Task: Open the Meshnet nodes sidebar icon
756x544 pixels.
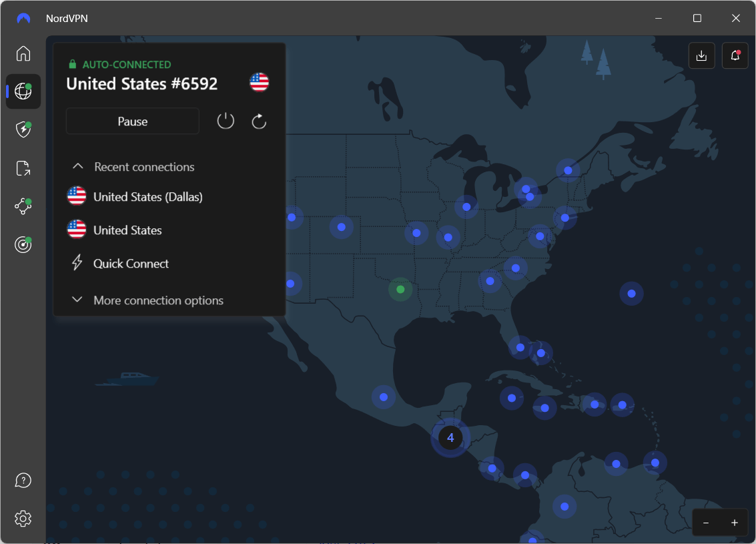Action: coord(23,206)
